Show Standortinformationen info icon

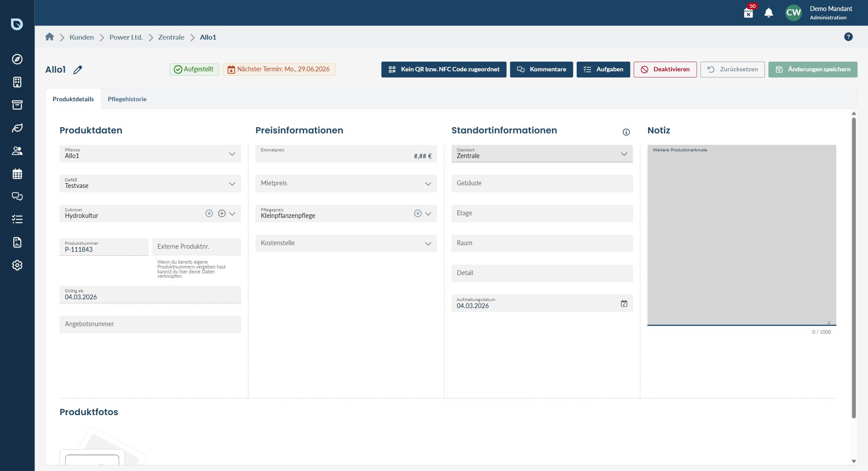626,132
